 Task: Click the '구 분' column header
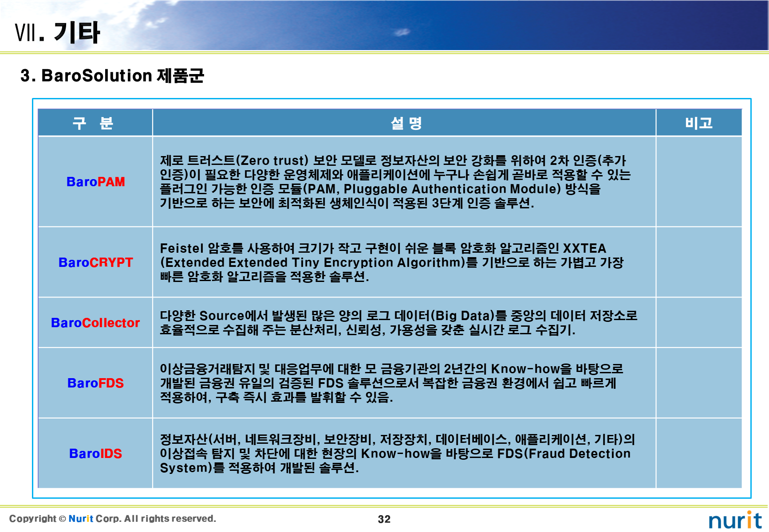(x=95, y=122)
